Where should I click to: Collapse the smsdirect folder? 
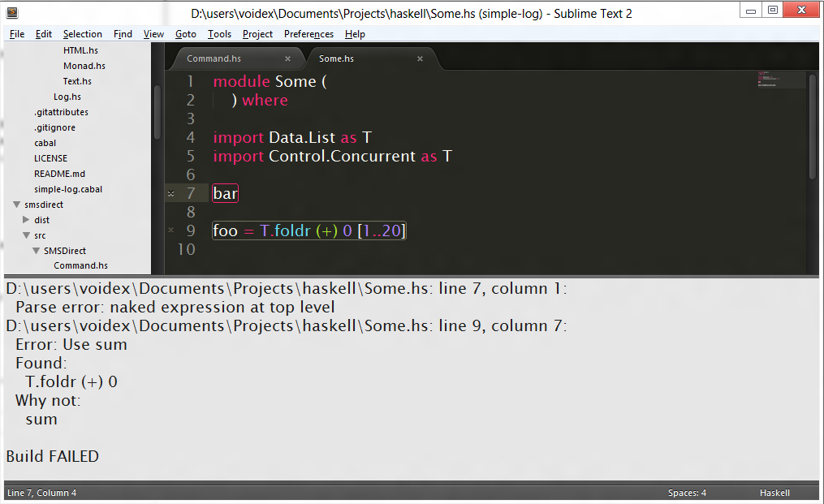point(16,204)
